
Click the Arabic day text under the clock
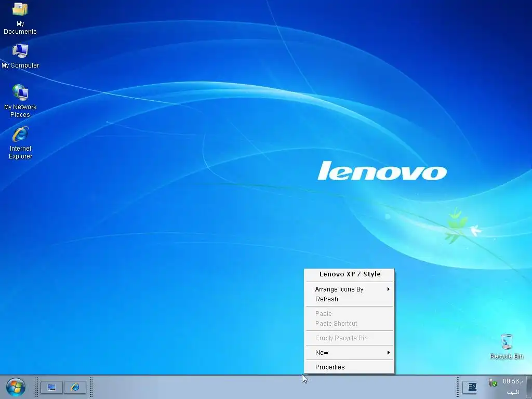(513, 392)
